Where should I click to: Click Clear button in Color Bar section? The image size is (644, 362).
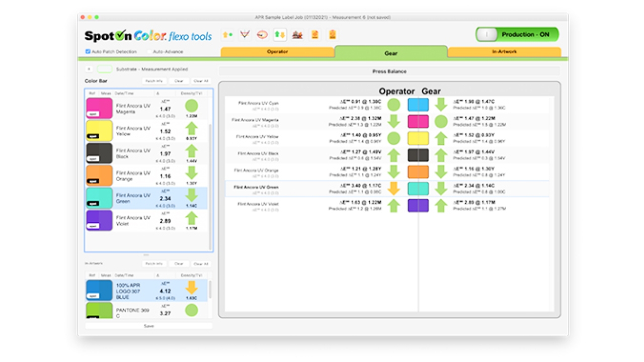[179, 81]
